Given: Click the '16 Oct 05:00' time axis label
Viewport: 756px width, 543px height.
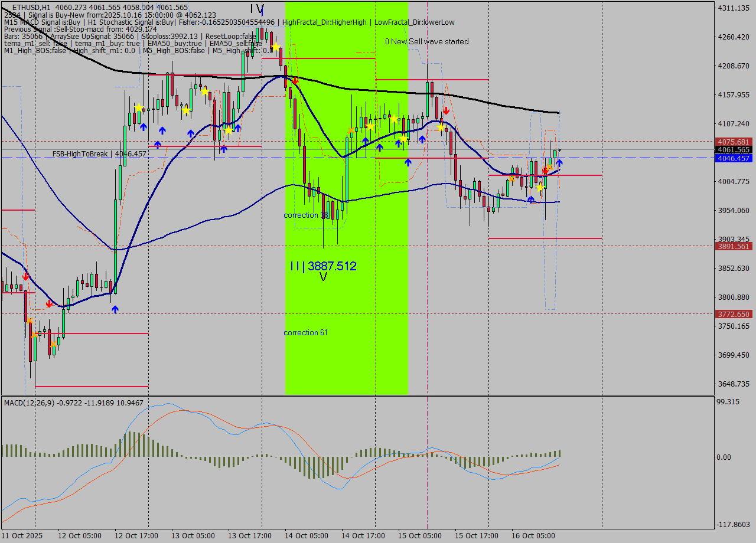Looking at the screenshot, I should coord(533,536).
